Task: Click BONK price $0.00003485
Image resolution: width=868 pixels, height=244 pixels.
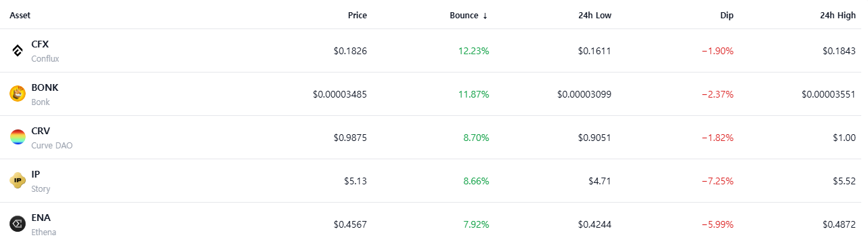Action: click(x=340, y=94)
